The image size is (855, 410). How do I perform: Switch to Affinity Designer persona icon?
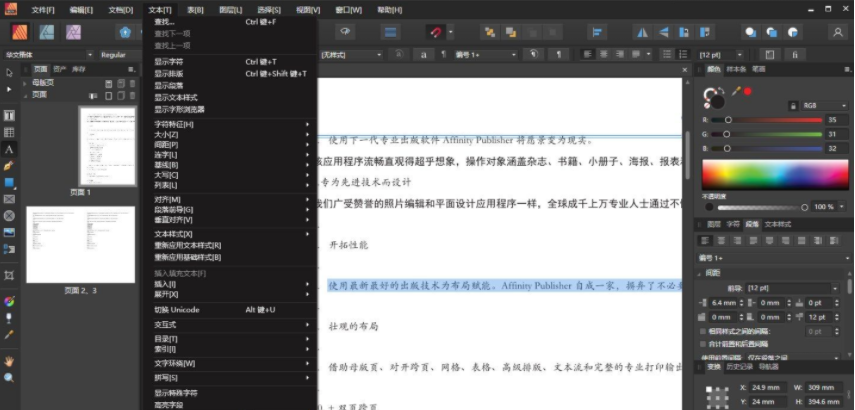47,32
